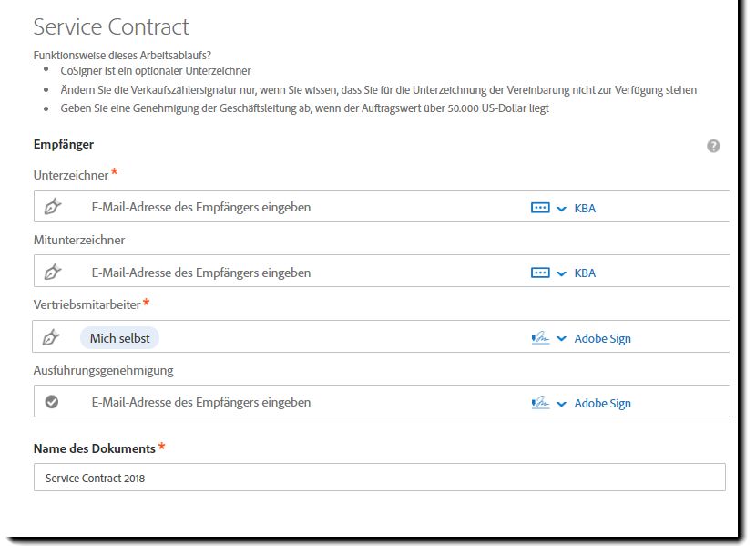Click the pen icon in Vertriebsmitarbeiter row
This screenshot has width=756, height=546.
[51, 337]
